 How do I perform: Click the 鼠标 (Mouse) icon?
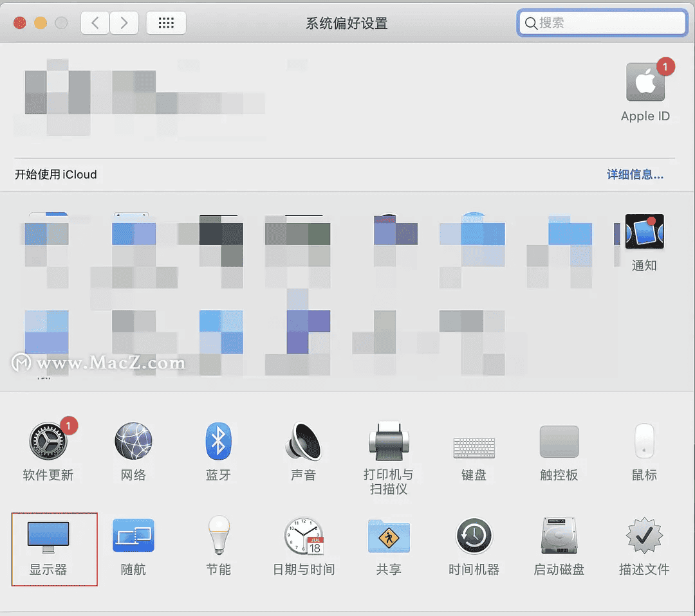click(644, 442)
